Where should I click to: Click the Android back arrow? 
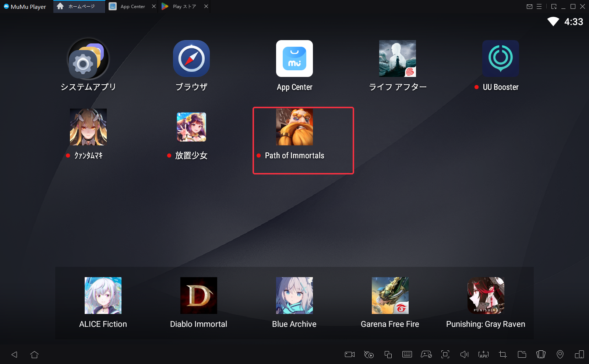coord(14,354)
